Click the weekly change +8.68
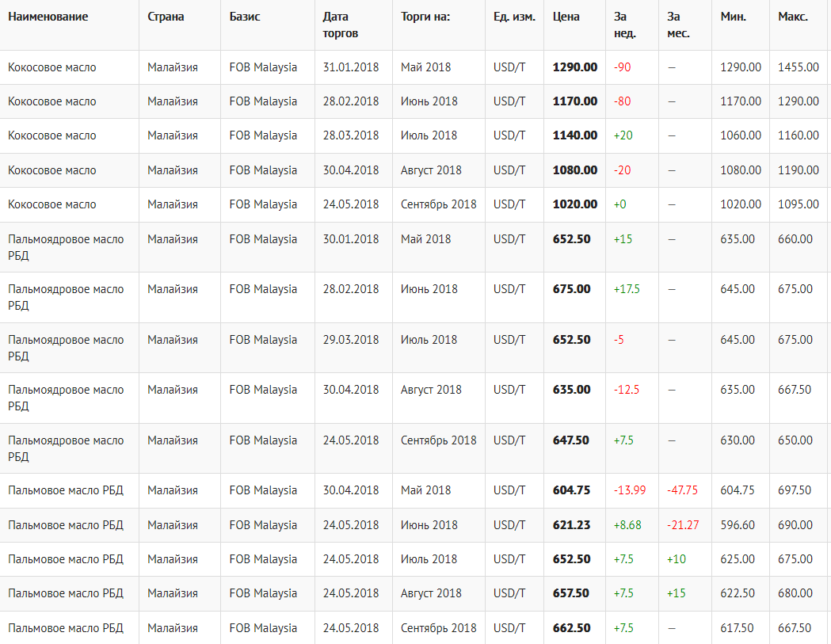The height and width of the screenshot is (644, 831). [x=627, y=525]
